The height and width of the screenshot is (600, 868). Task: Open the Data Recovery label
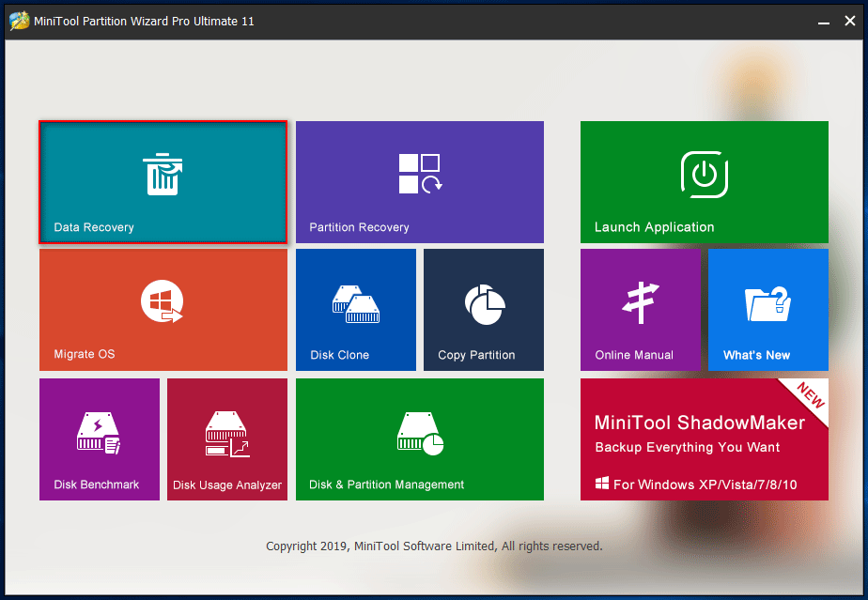(94, 227)
